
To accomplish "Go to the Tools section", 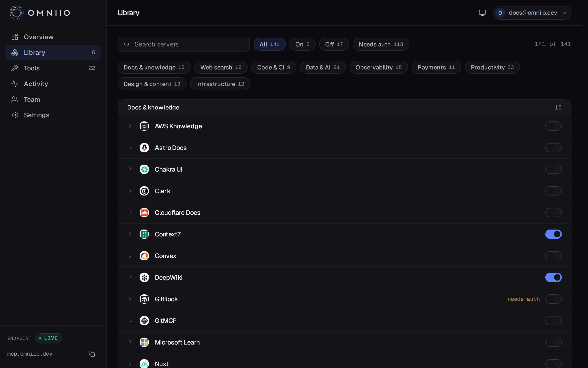I will click(x=53, y=68).
